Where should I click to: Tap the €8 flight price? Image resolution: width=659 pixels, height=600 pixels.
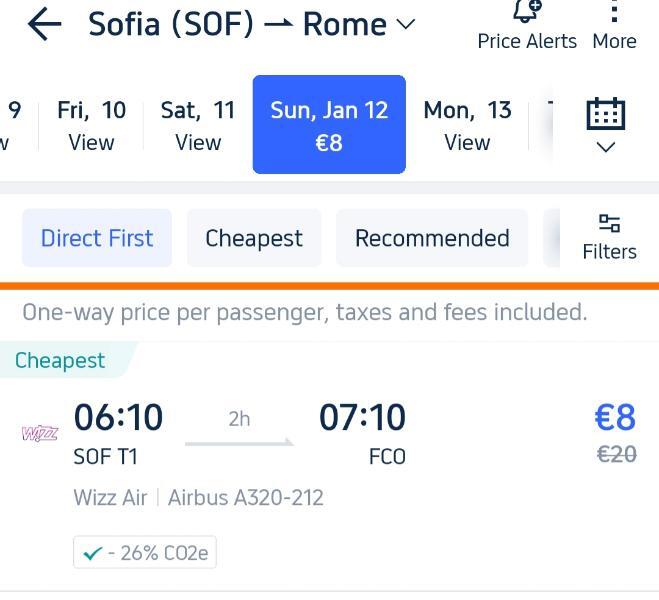(615, 418)
